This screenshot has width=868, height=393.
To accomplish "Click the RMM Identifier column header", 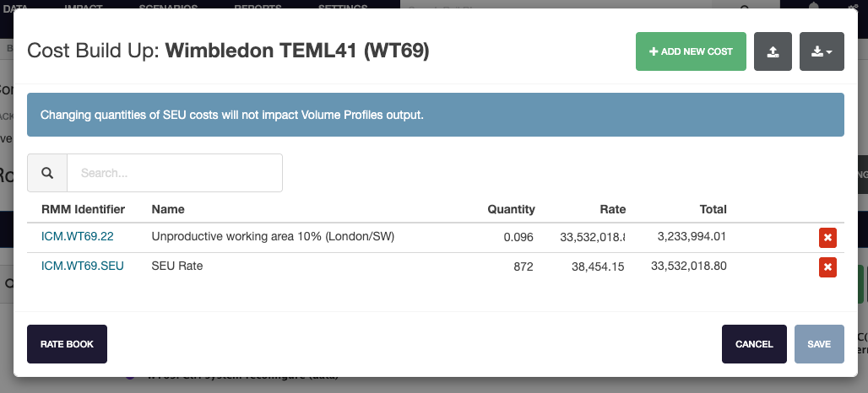I will tap(83, 209).
